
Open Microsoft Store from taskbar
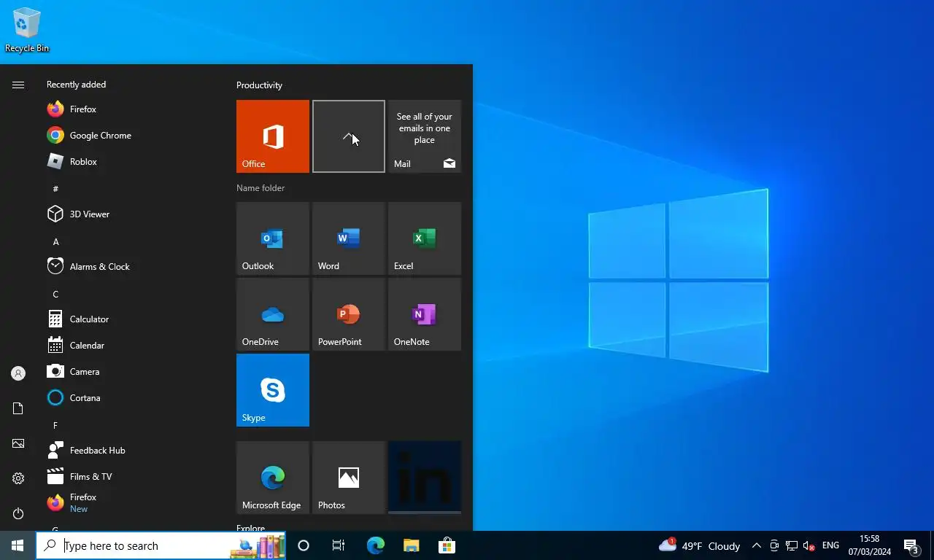(x=447, y=545)
